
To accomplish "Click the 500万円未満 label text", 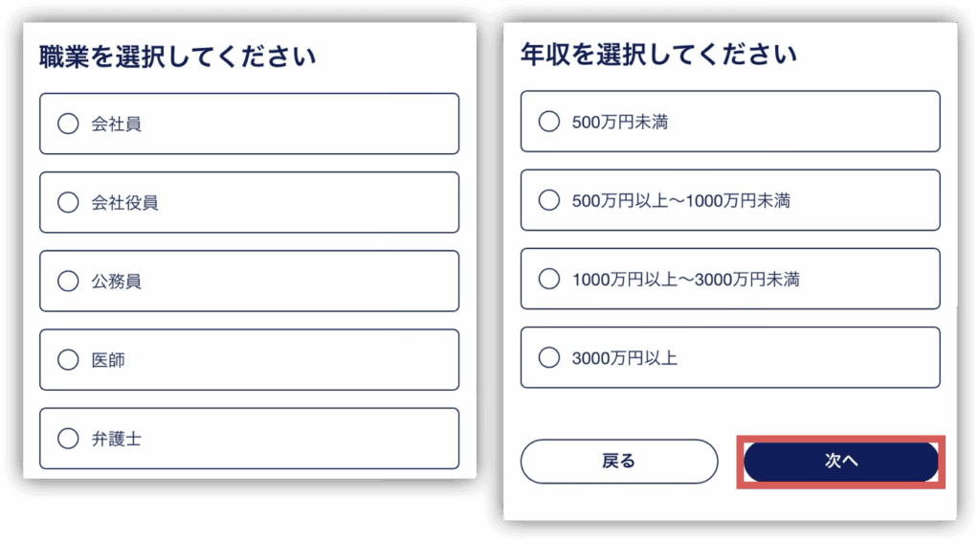I will (x=619, y=122).
